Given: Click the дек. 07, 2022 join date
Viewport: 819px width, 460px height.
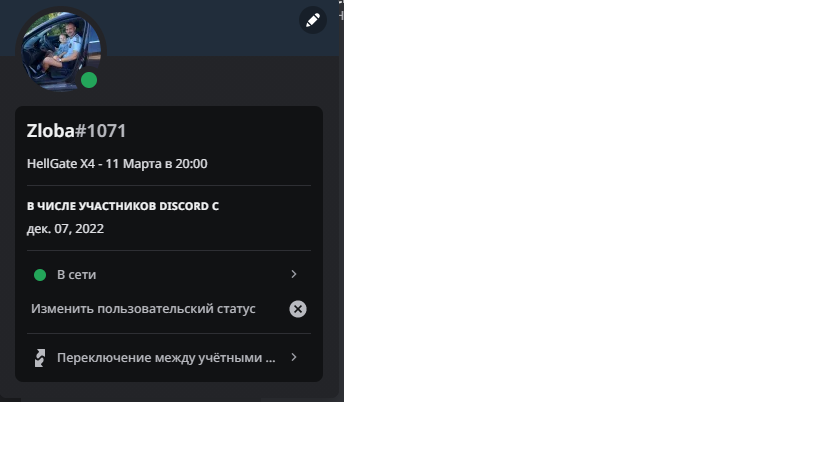Looking at the screenshot, I should [65, 229].
